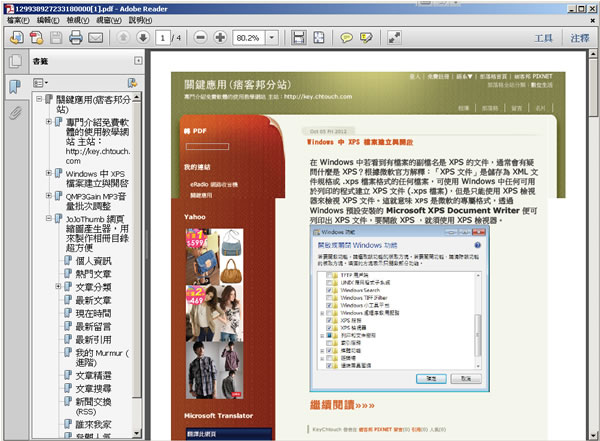Viewport: 600px width, 441px height.
Task: Select the 最新引用 bookmark
Action: click(x=93, y=340)
